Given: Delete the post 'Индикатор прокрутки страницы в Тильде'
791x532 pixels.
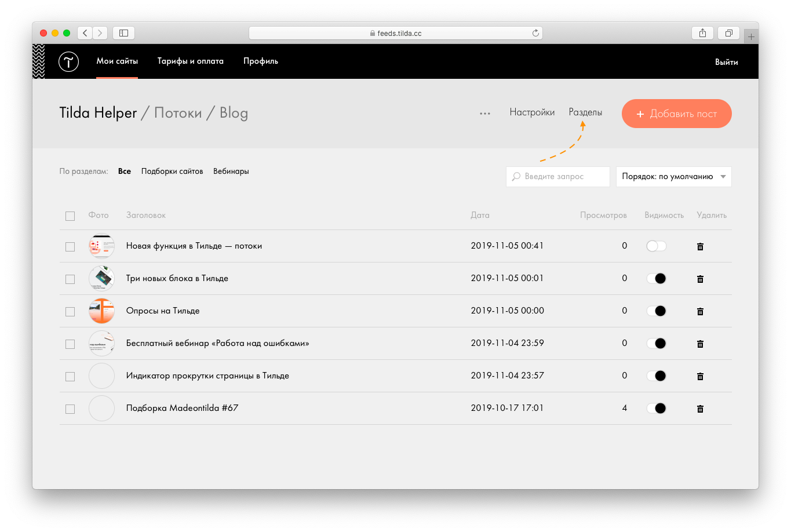Looking at the screenshot, I should point(700,376).
